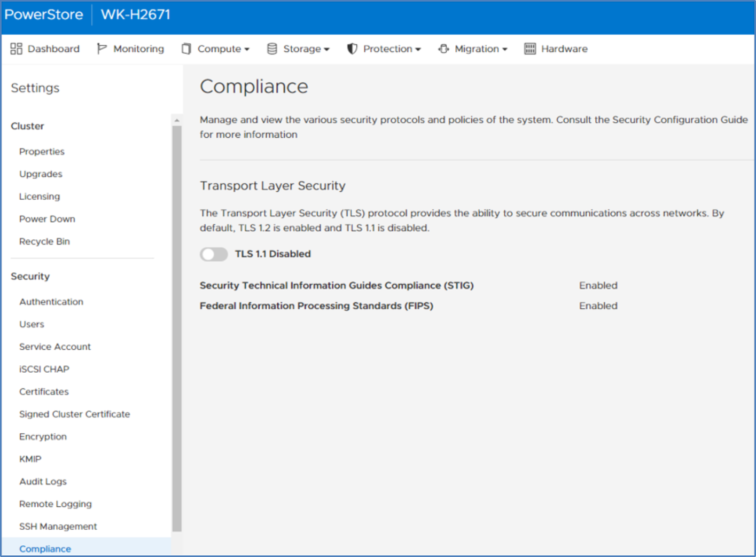The height and width of the screenshot is (557, 756).
Task: Open the iSCSI CHAP settings
Action: (x=44, y=369)
